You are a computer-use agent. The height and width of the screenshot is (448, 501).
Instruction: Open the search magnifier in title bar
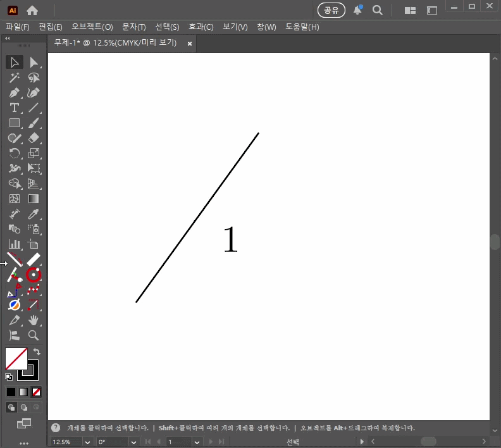(x=378, y=10)
